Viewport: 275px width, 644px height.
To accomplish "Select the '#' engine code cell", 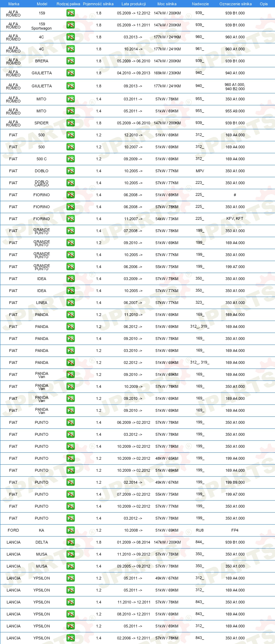I will tap(235, 195).
